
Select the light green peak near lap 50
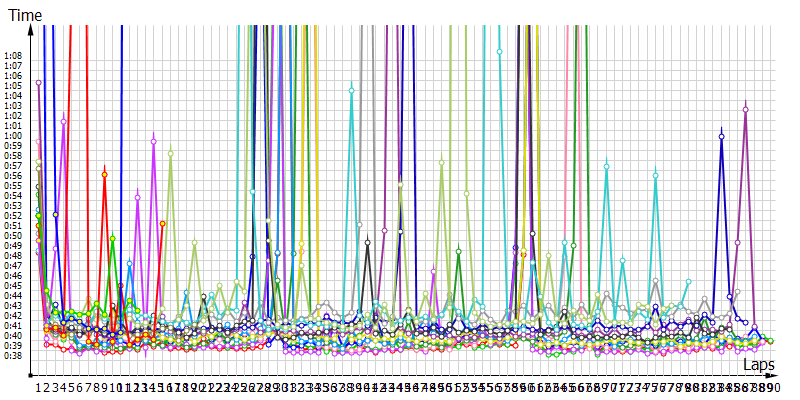tap(441, 162)
